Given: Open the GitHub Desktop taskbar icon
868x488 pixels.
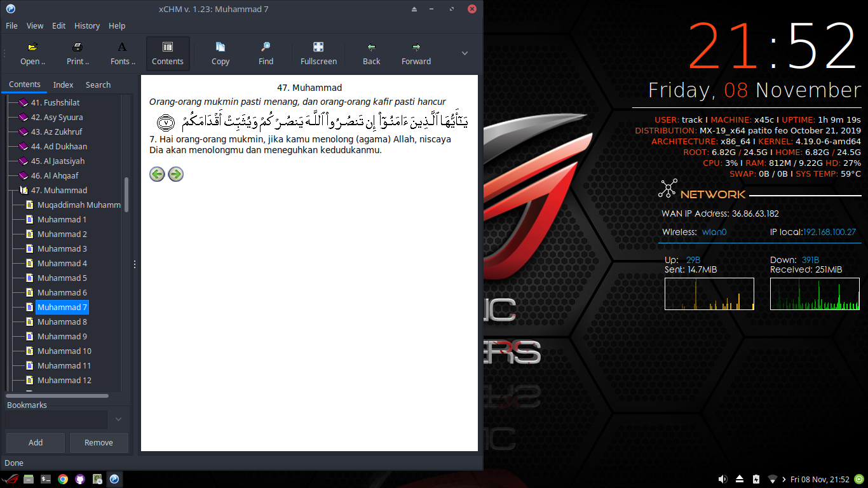Looking at the screenshot, I should point(80,479).
